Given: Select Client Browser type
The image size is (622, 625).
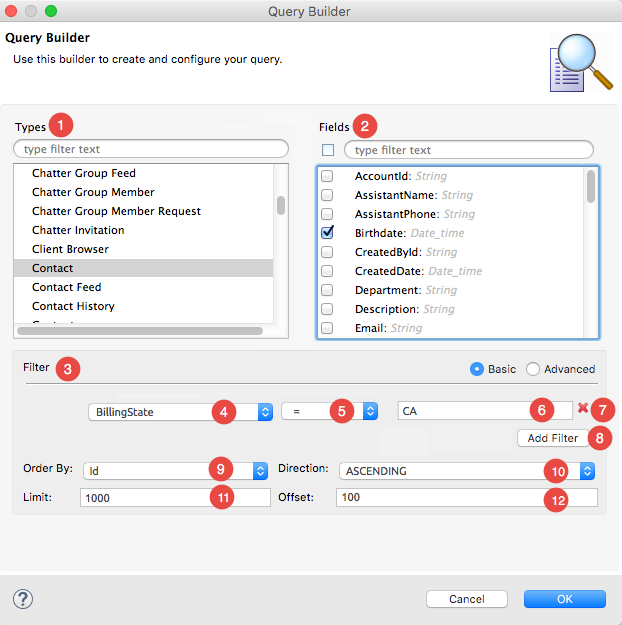Looking at the screenshot, I should pos(70,249).
